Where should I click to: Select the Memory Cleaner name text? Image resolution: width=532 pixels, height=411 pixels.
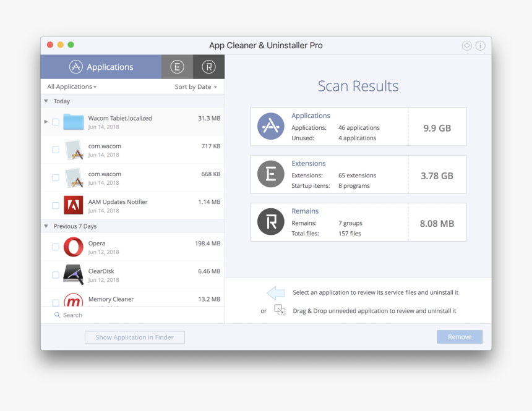111,299
